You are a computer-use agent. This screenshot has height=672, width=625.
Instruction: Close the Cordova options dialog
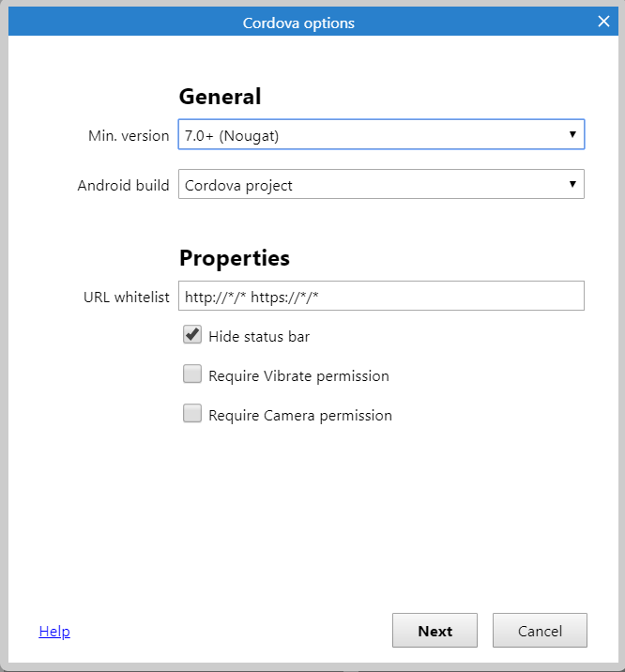tap(603, 22)
